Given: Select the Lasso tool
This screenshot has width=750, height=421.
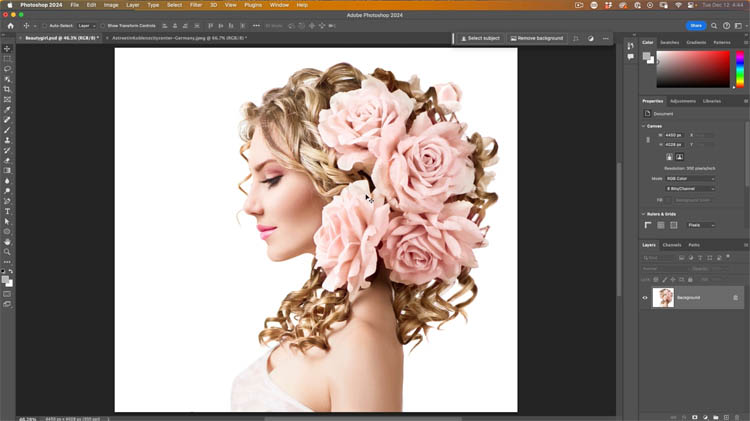Looking at the screenshot, I should click(x=7, y=69).
